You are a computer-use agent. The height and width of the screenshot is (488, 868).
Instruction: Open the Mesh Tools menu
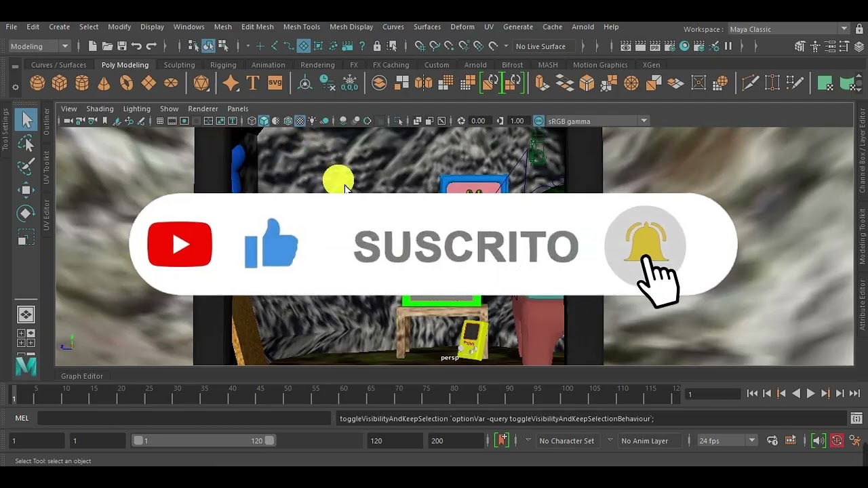pos(302,27)
